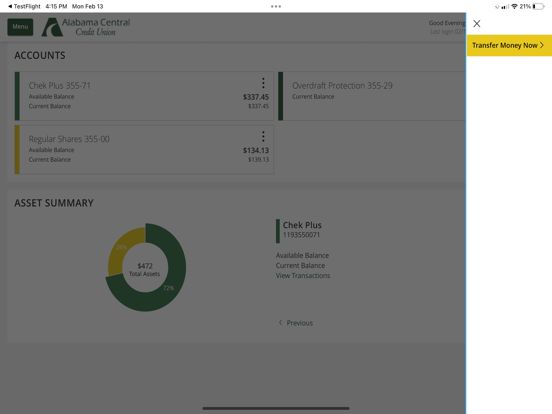Tap the $139.13 current balance amount
The height and width of the screenshot is (414, 552).
pyautogui.click(x=258, y=160)
